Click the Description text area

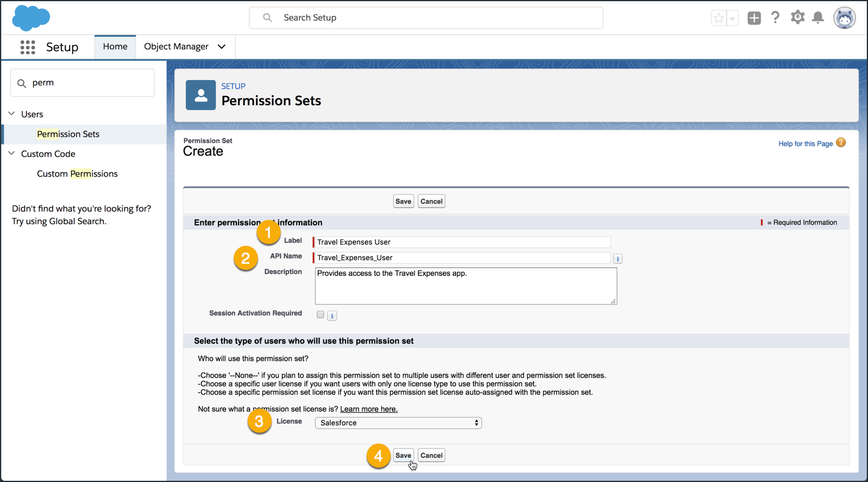coord(466,286)
